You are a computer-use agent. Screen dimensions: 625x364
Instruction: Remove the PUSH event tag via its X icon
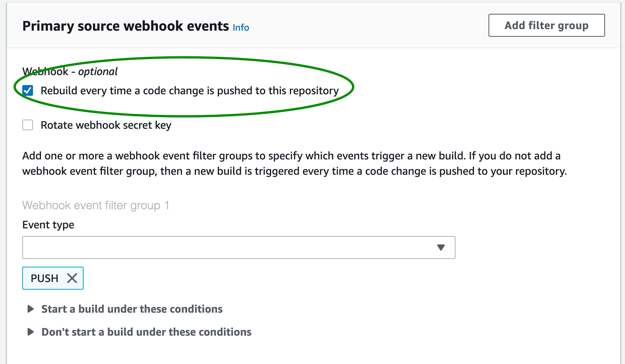(72, 278)
